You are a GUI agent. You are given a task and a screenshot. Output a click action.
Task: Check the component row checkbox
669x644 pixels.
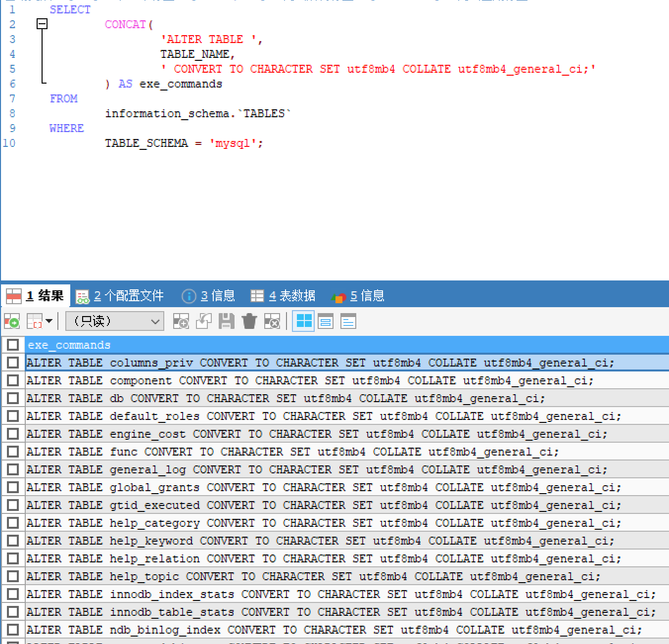(13, 380)
